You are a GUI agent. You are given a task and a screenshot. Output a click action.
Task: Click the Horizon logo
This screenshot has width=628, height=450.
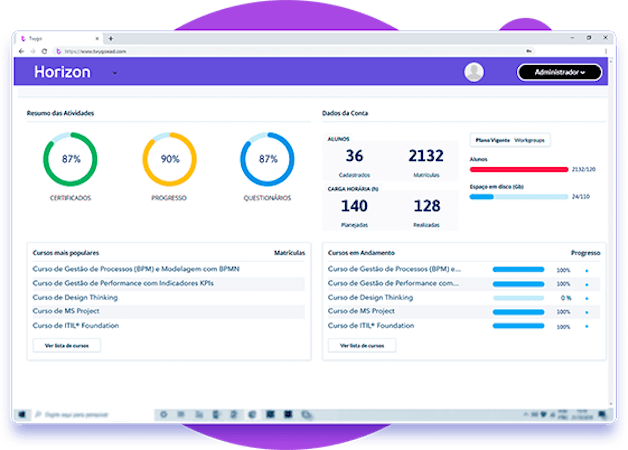tap(62, 72)
